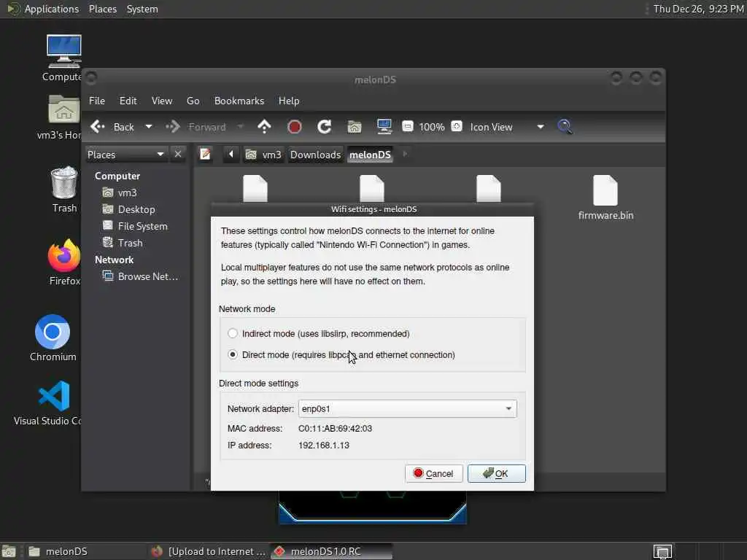
Task: Reload folder with the refresh icon
Action: point(325,127)
